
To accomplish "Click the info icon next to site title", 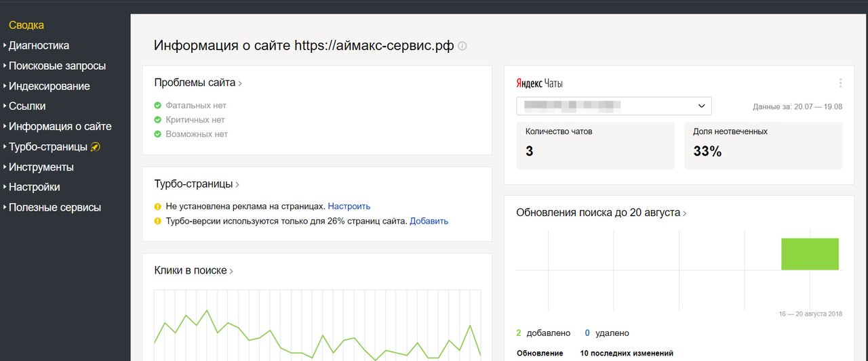I will (462, 46).
